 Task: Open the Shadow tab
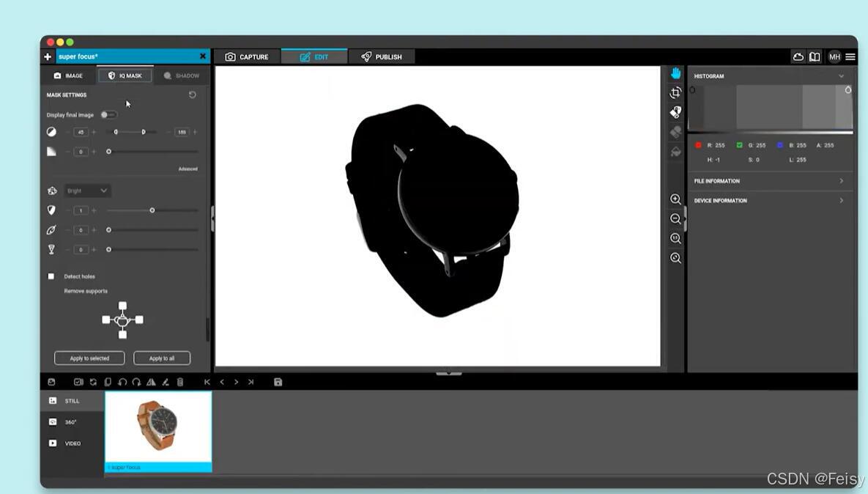click(x=182, y=75)
